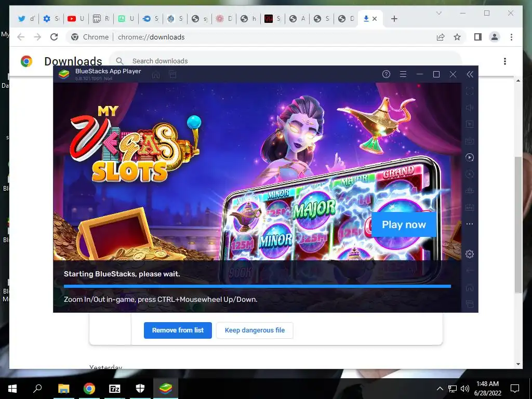Image resolution: width=532 pixels, height=399 pixels.
Task: Click Remove from list button
Action: click(178, 330)
